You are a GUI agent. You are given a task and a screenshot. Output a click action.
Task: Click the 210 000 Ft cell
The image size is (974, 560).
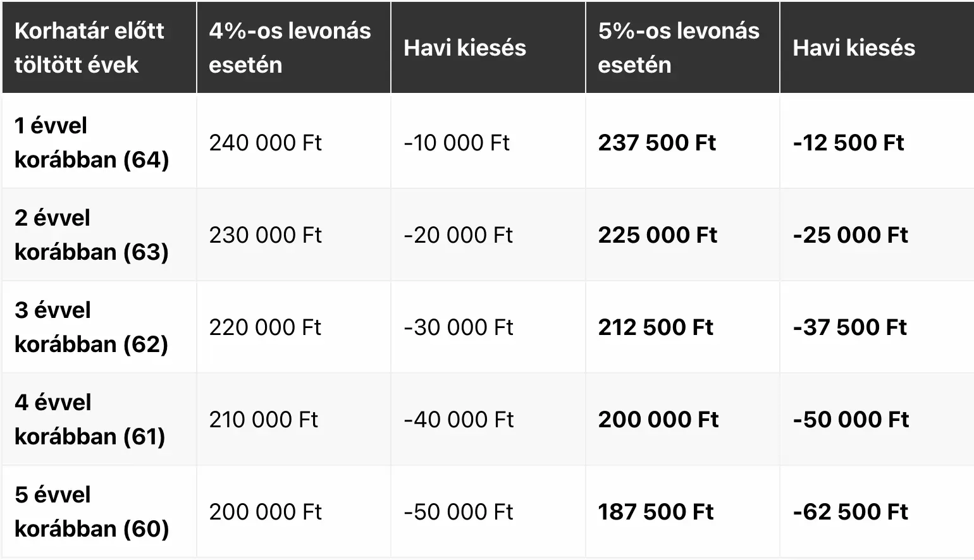tap(264, 420)
